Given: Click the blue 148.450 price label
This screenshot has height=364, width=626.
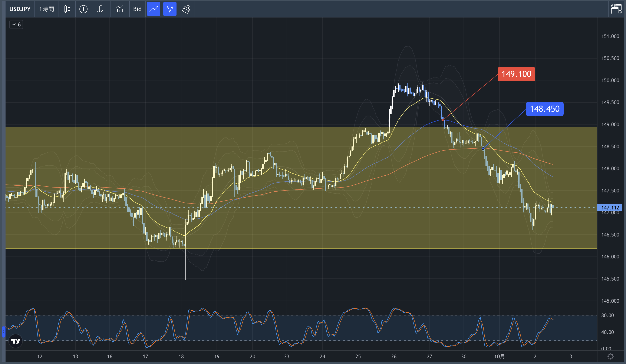Looking at the screenshot, I should point(544,109).
